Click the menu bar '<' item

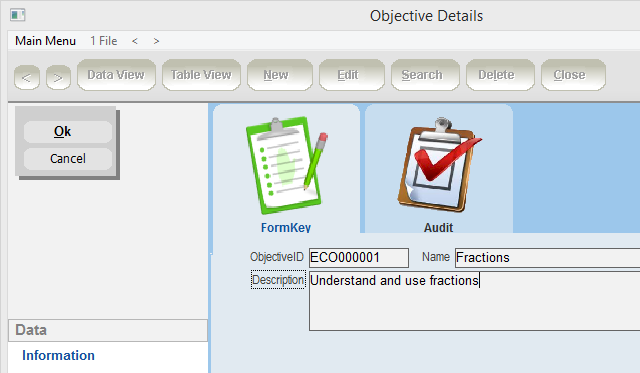point(135,41)
